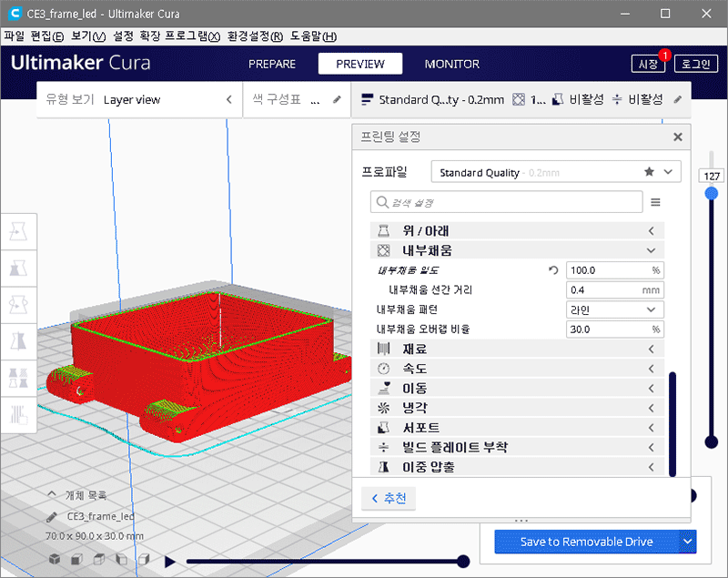Image resolution: width=728 pixels, height=578 pixels.
Task: Edit the color scheme with pencil icon
Action: coord(337,99)
